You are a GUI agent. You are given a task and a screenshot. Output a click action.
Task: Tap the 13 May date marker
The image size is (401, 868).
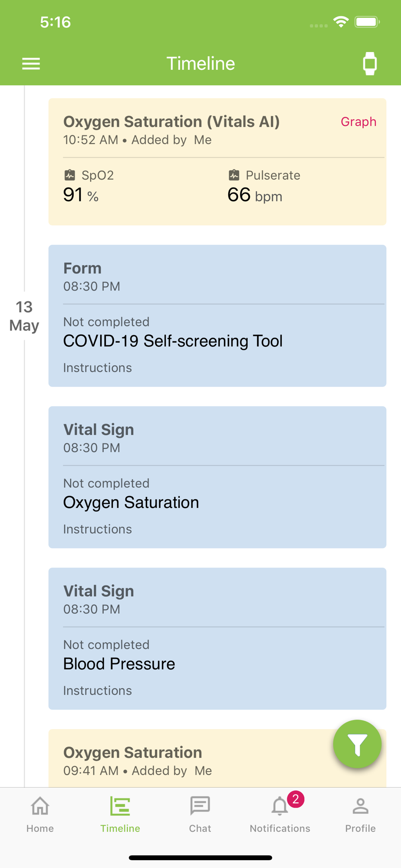tap(24, 316)
